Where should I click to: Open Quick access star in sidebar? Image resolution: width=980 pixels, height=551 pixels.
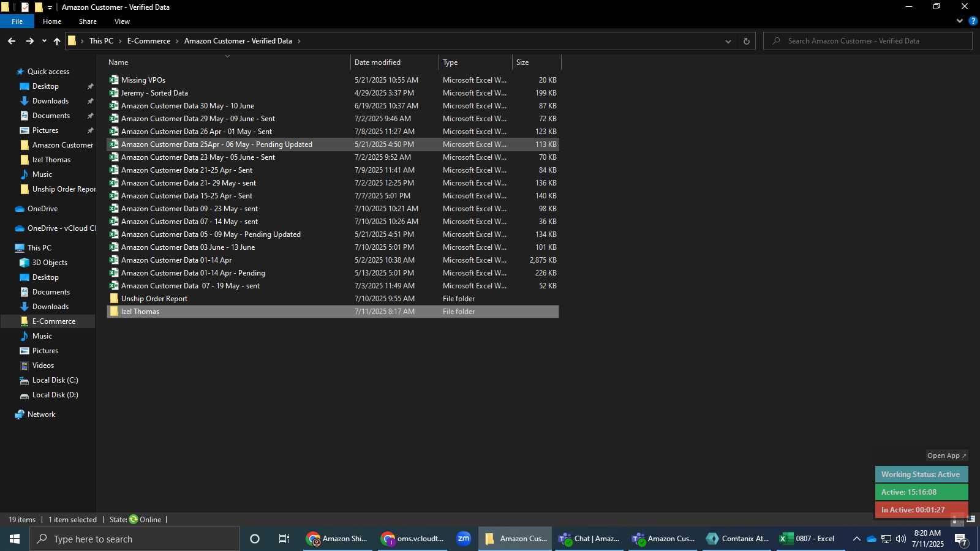(20, 72)
